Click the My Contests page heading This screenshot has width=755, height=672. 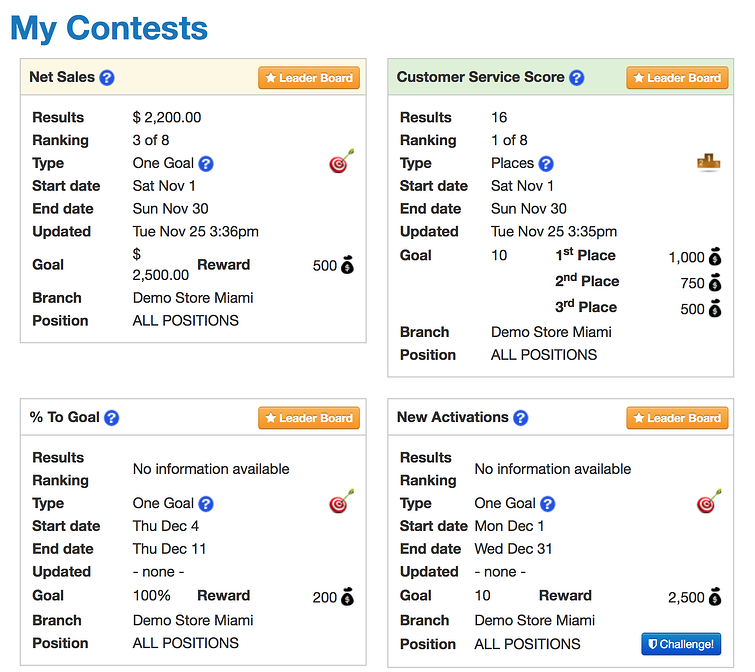click(109, 28)
